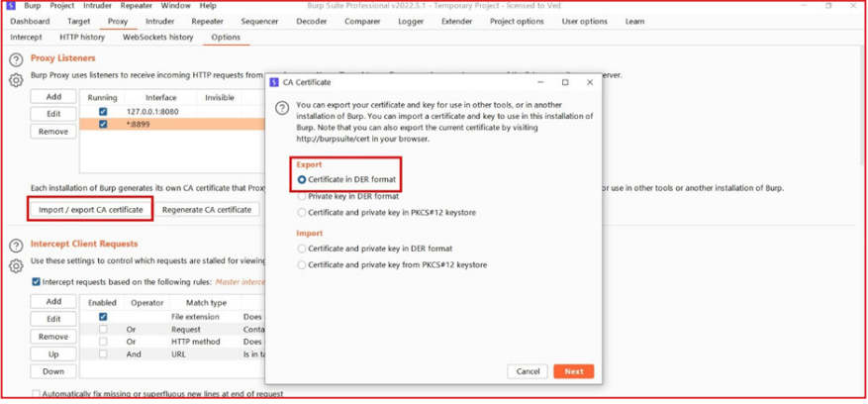
Task: Click Down button for intercept rules
Action: (53, 371)
